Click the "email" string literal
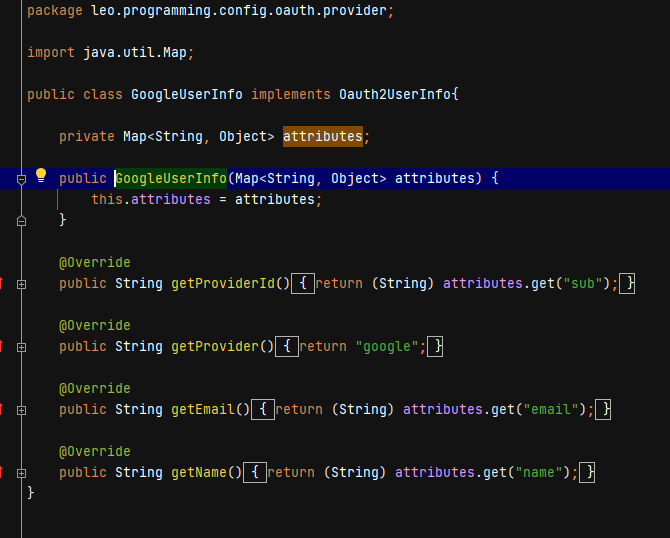The image size is (670, 538). [x=551, y=409]
